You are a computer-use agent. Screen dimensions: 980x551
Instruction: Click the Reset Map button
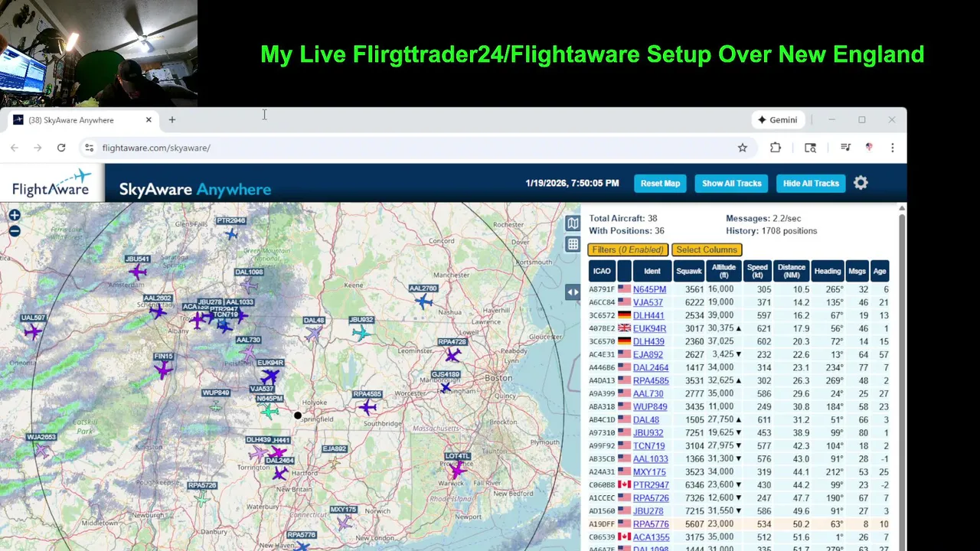pyautogui.click(x=661, y=183)
